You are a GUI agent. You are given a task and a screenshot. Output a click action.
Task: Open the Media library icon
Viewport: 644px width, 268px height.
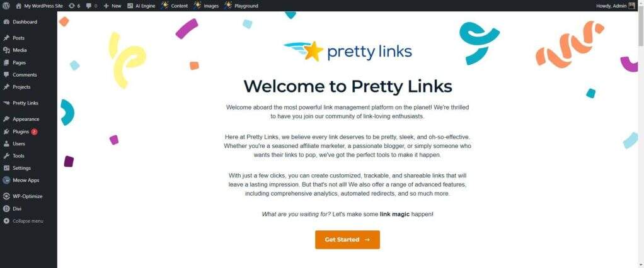click(6, 50)
